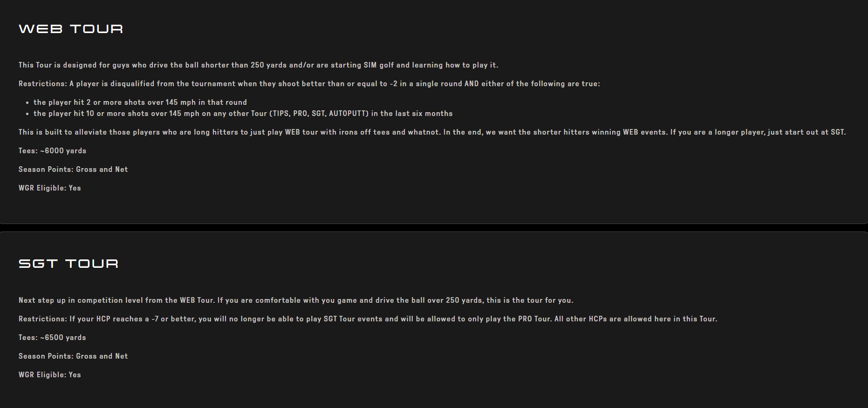Viewport: 868px width, 408px height.
Task: Click Season Points line in WEB Tour section
Action: (x=73, y=170)
